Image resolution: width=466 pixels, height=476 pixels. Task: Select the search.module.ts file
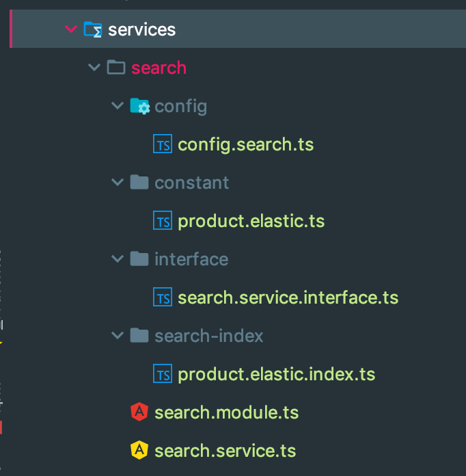point(226,413)
